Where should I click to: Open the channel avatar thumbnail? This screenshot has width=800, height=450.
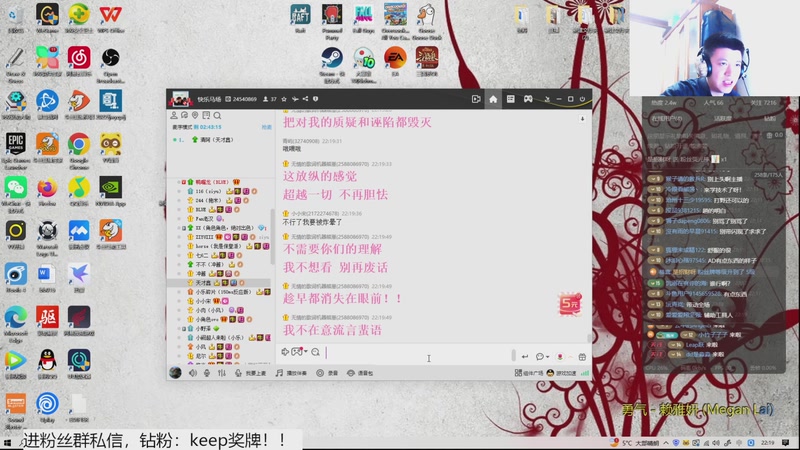[180, 99]
